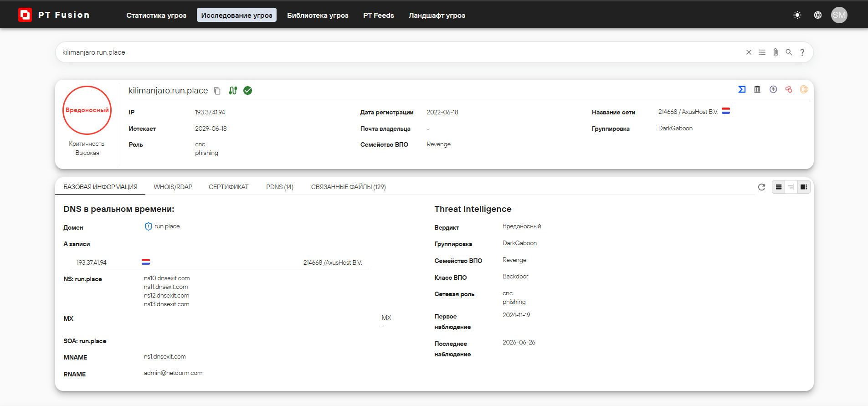This screenshot has width=868, height=406.
Task: Click the green verified checkmark icon
Action: coord(248,91)
